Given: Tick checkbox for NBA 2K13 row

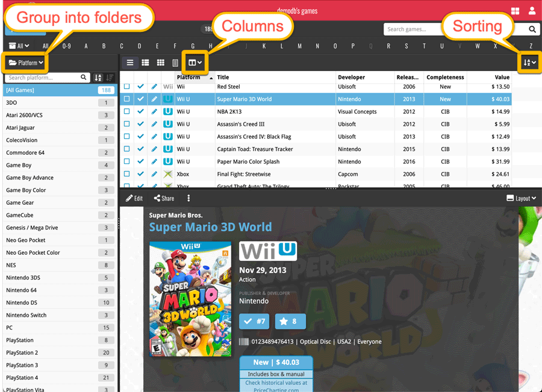Looking at the screenshot, I should pyautogui.click(x=127, y=111).
